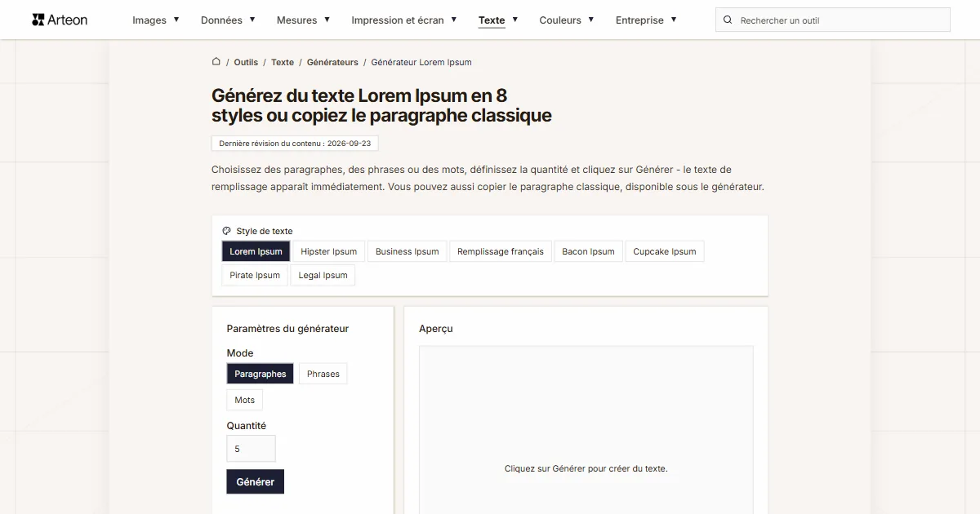Click the search magnifier icon
The image size is (980, 514).
tap(728, 20)
